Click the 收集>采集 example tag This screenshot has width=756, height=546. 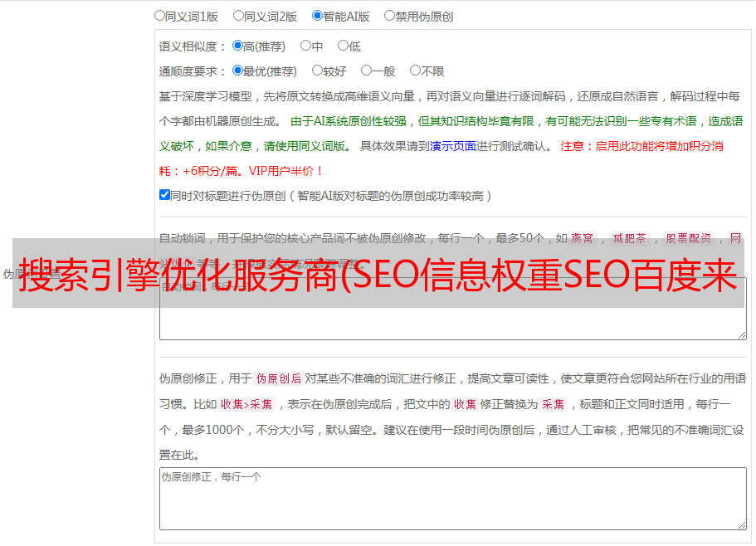pyautogui.click(x=246, y=404)
